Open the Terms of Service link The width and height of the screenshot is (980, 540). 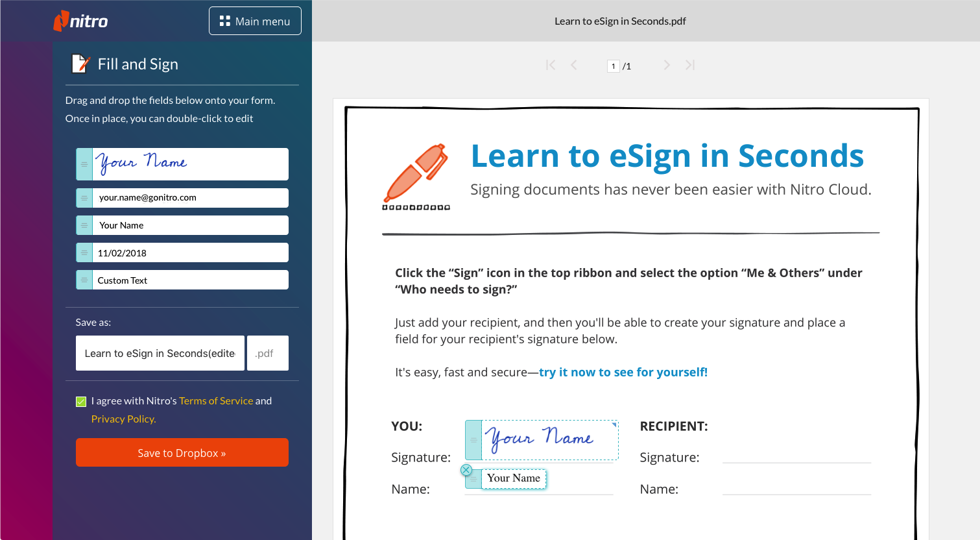point(216,401)
